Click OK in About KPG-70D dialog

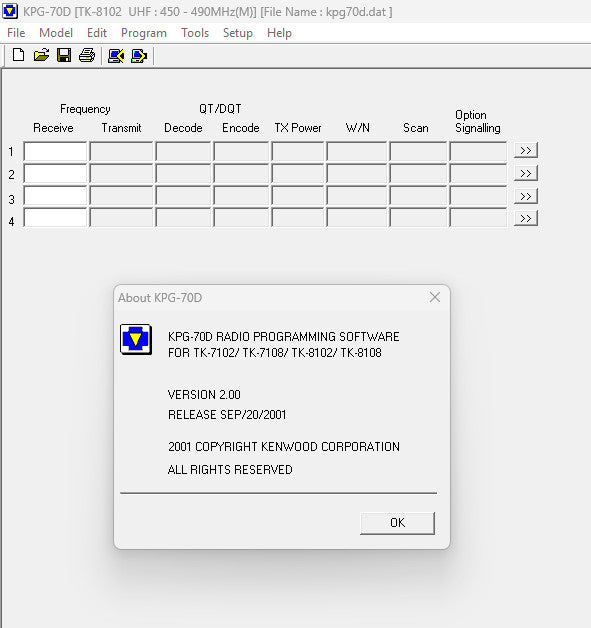click(x=397, y=523)
